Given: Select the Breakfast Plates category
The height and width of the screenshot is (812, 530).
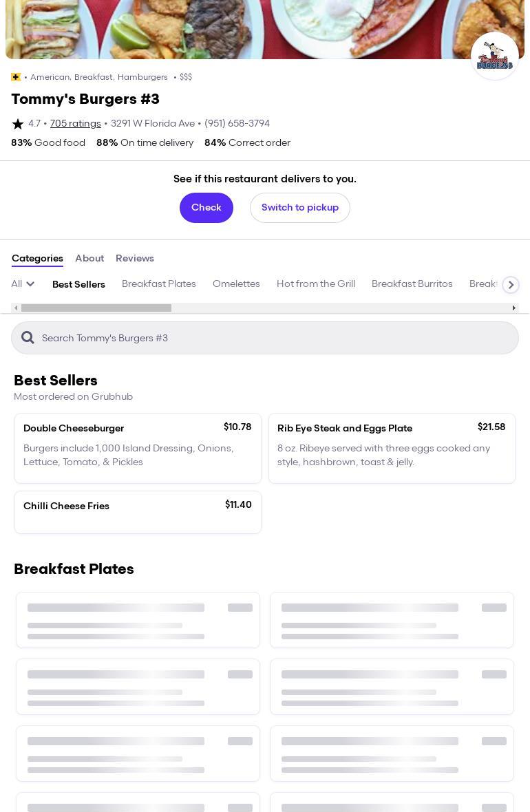Looking at the screenshot, I should coord(159,284).
